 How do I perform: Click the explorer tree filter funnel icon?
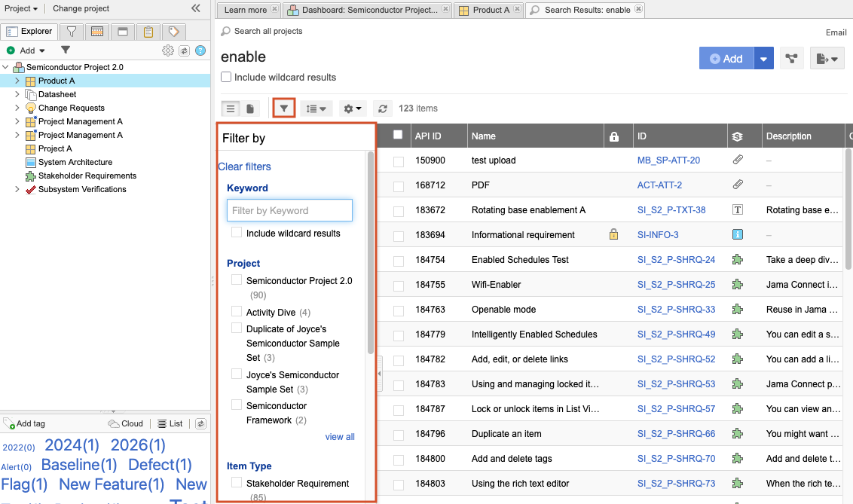66,50
